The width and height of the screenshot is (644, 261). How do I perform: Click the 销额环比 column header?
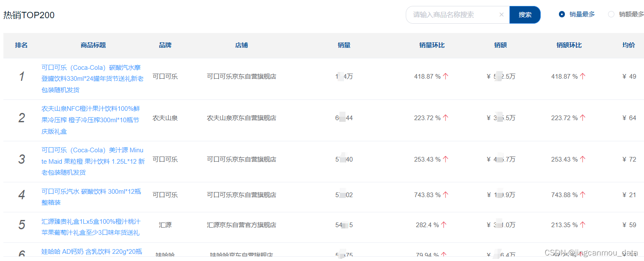click(569, 45)
